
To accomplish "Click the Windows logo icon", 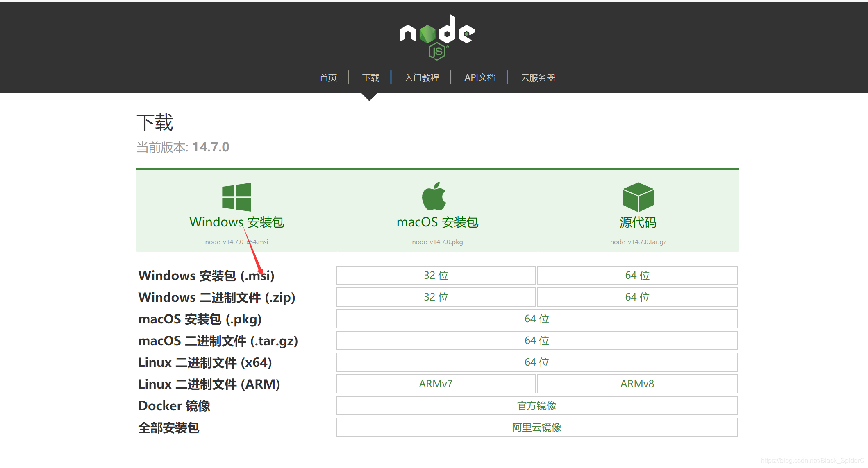I will click(x=236, y=197).
